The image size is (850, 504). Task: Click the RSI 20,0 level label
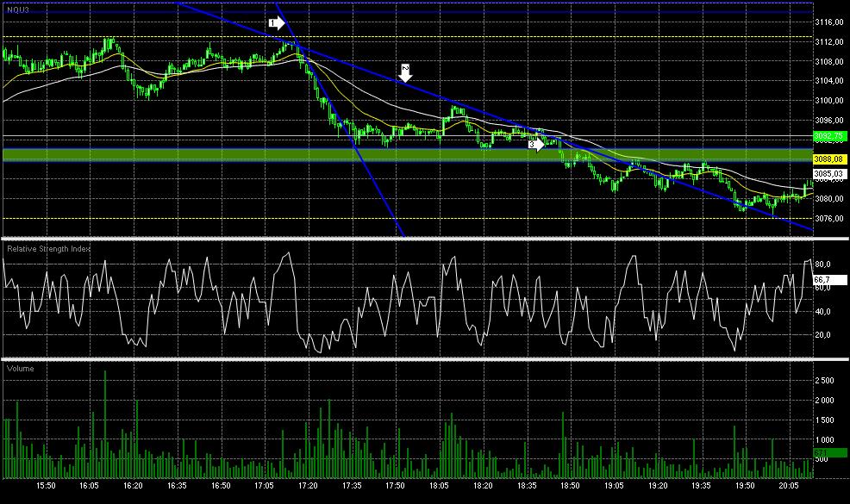point(822,335)
